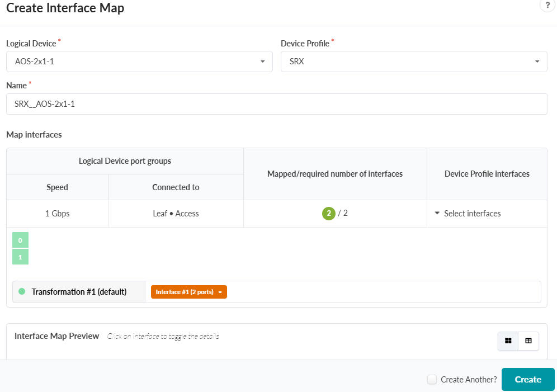Open Interface #1 (2 ports) dropdown
The height and width of the screenshot is (392, 557).
188,292
